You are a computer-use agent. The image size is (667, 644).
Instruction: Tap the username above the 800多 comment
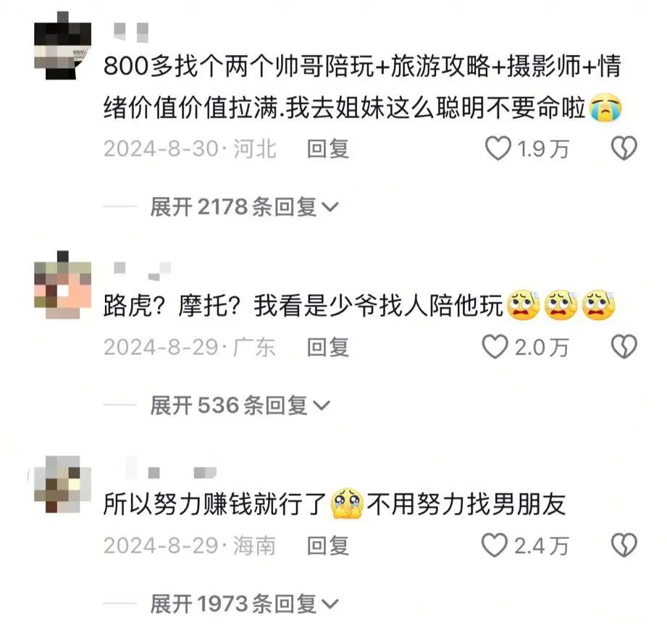(131, 33)
